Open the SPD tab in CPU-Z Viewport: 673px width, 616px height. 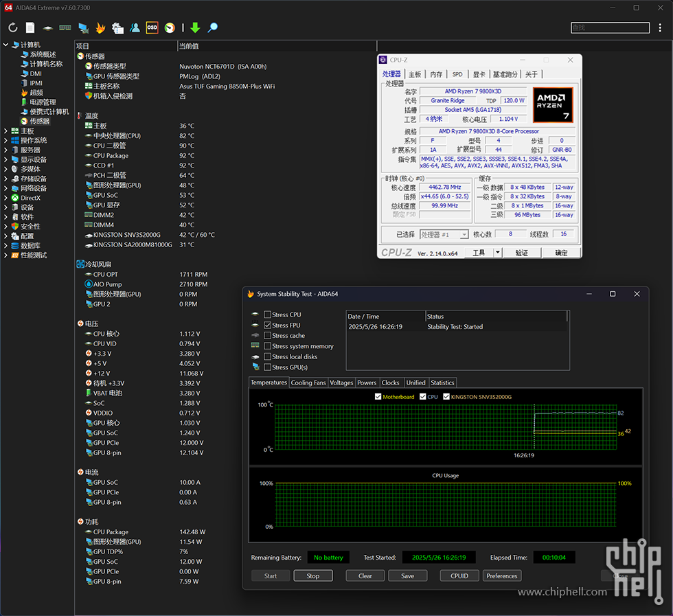coord(457,74)
